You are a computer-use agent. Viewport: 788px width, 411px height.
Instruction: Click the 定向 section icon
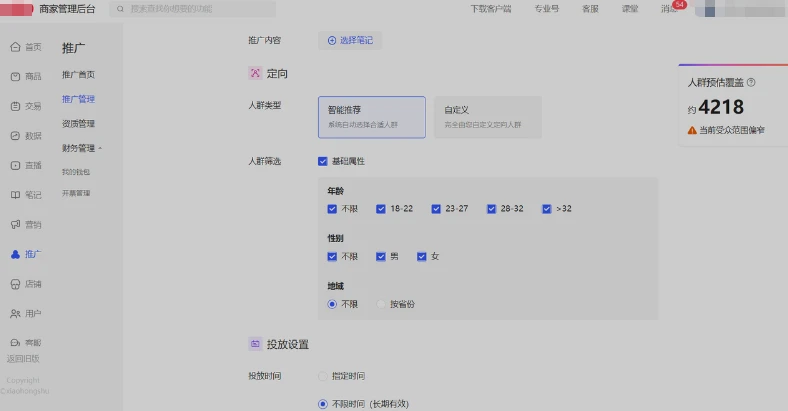pos(255,73)
